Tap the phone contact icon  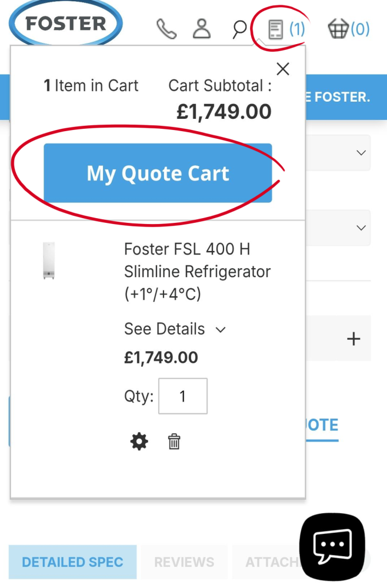coord(166,29)
